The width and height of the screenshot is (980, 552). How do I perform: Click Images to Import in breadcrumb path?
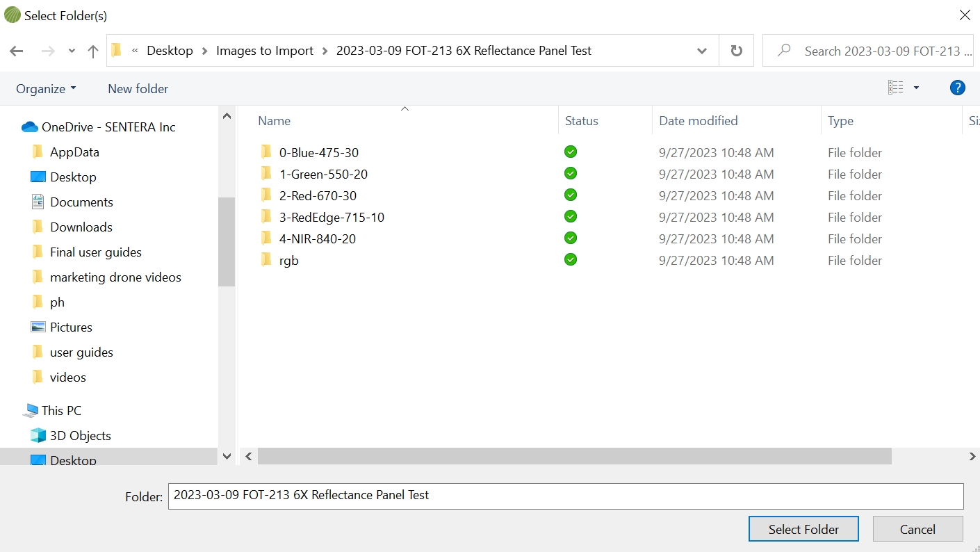point(265,51)
